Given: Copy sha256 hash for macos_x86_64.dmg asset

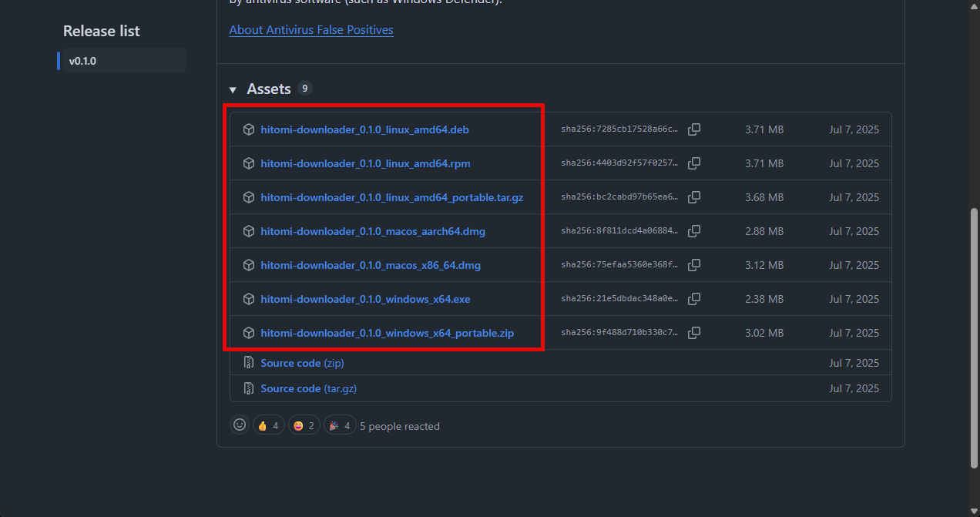Looking at the screenshot, I should [x=694, y=265].
